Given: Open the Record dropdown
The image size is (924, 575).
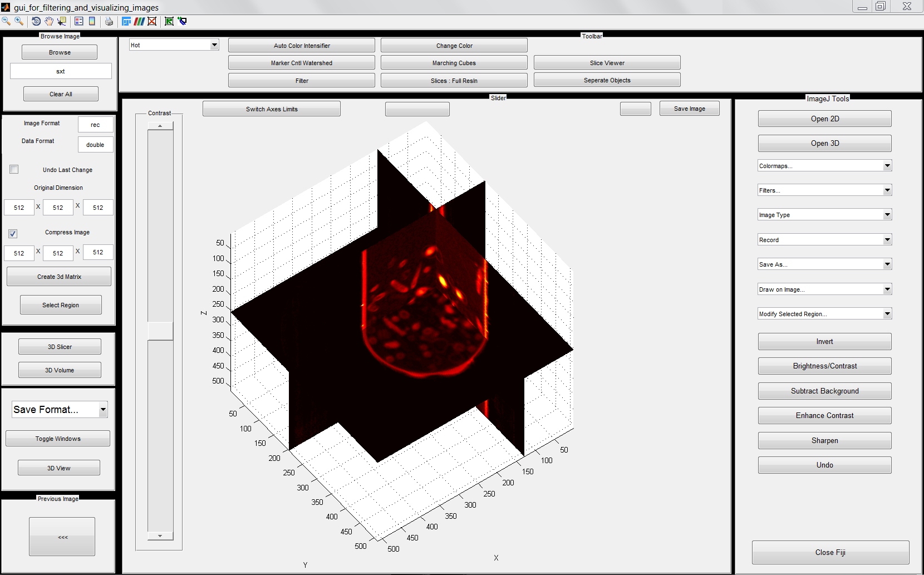Looking at the screenshot, I should (x=824, y=239).
